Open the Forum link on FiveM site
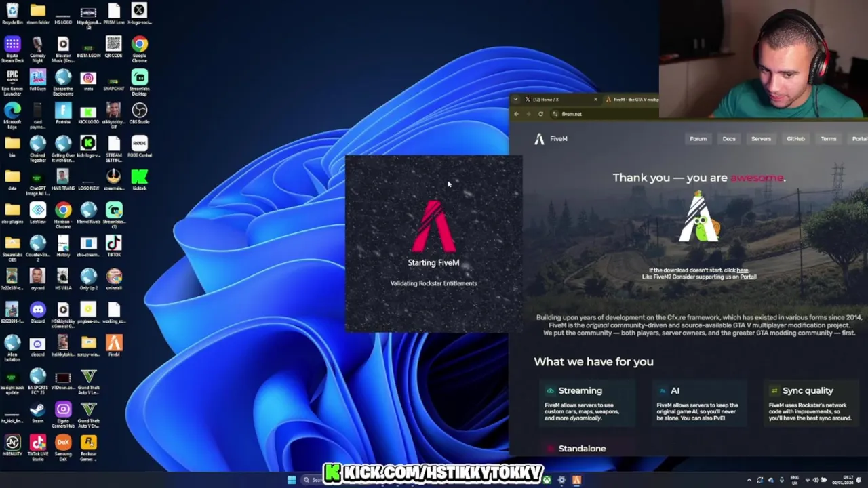This screenshot has height=488, width=868. 698,139
